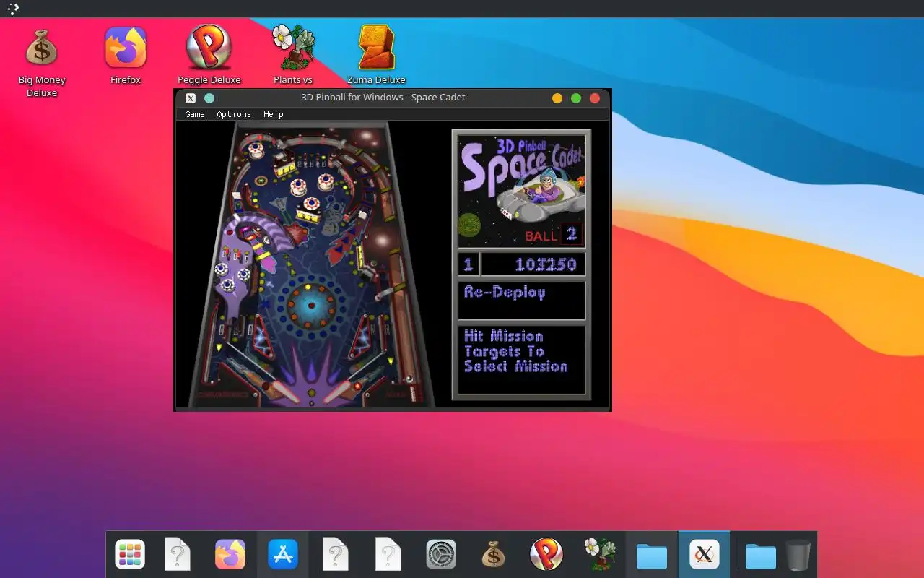Click the Re-Deploy message text
The width and height of the screenshot is (924, 578).
tap(505, 293)
